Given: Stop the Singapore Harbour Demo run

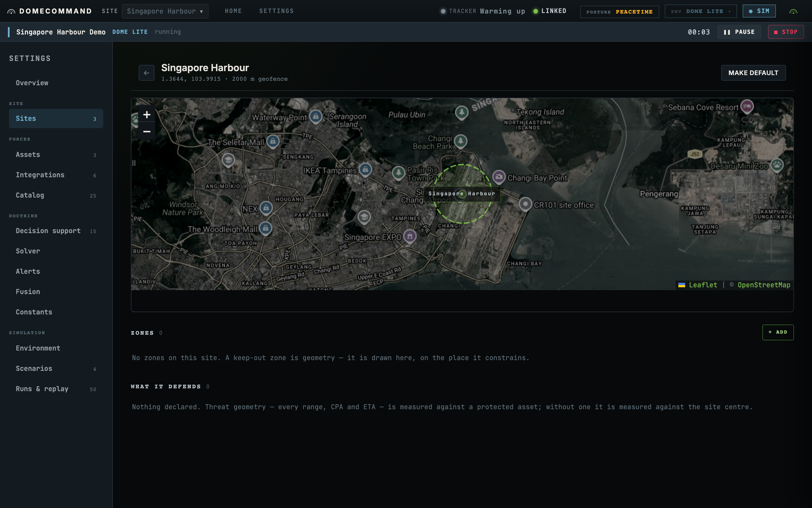Looking at the screenshot, I should click(x=786, y=32).
